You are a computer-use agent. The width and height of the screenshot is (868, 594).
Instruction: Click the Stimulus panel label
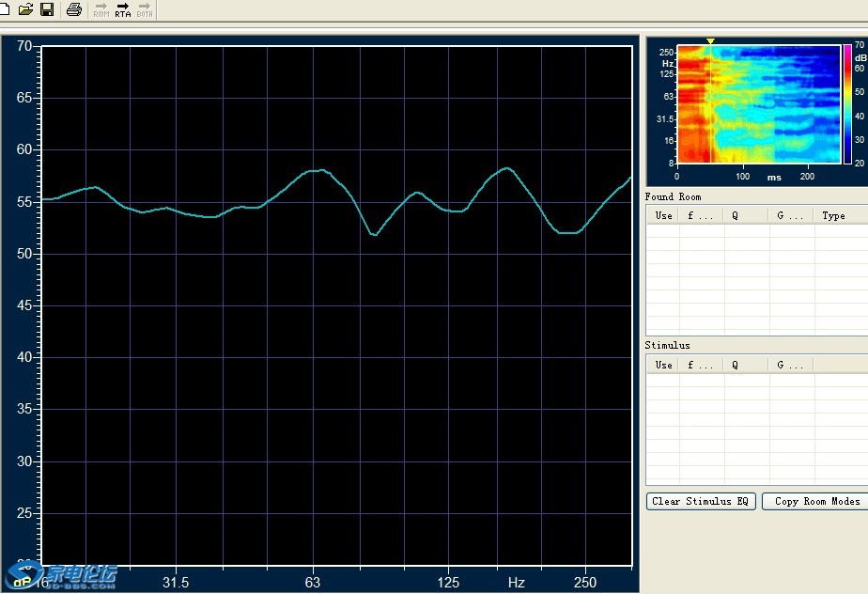point(667,345)
